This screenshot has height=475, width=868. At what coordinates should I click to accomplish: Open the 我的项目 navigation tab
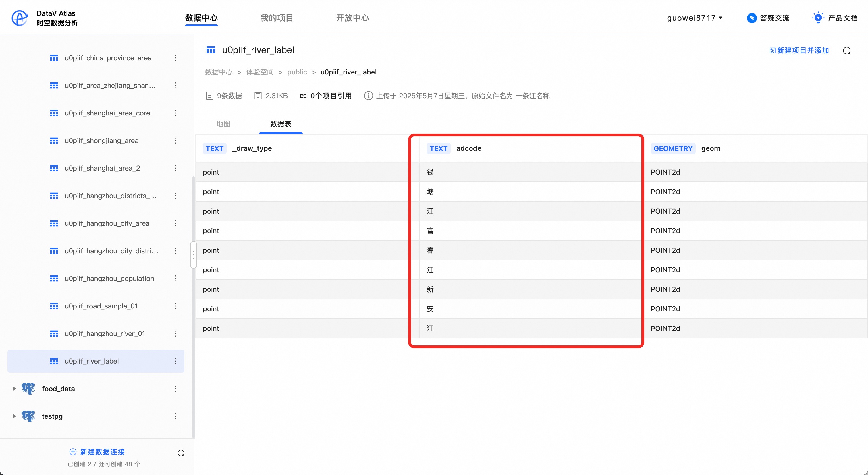tap(277, 18)
